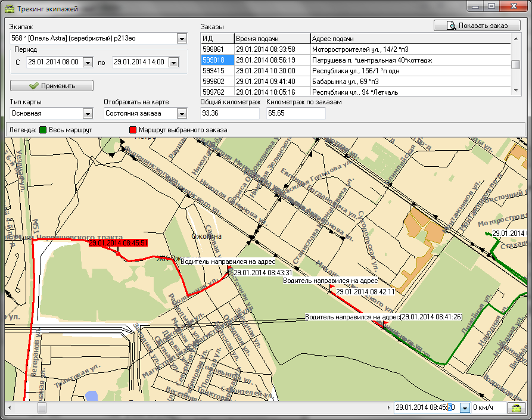Image resolution: width=532 pixels, height=420 pixels.
Task: Open the Экипаж dropdown
Action: pyautogui.click(x=182, y=39)
